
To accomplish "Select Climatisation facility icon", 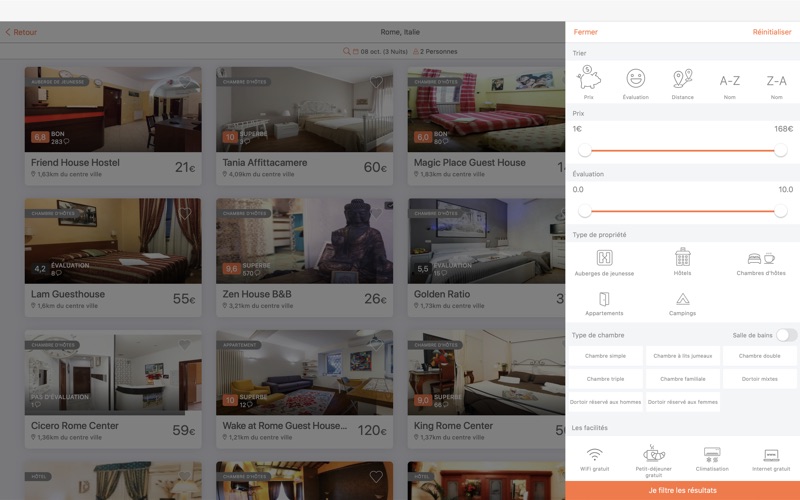I will 712,455.
